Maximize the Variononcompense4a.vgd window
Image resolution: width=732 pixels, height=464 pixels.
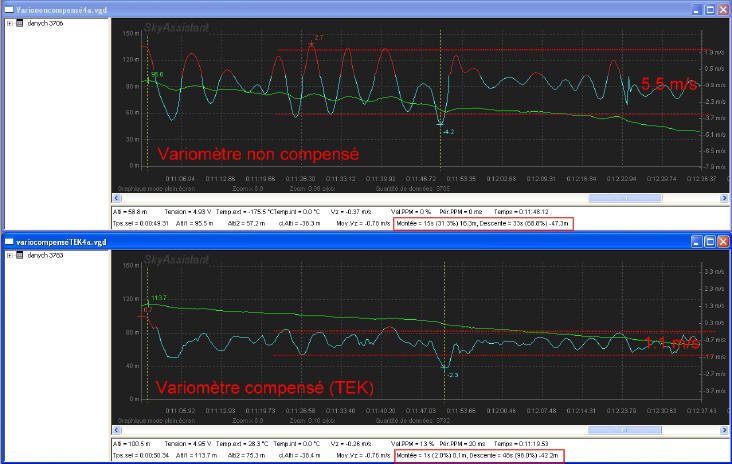pos(710,10)
